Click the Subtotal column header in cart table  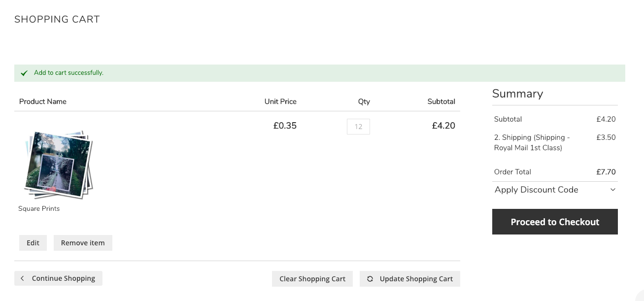tap(441, 101)
